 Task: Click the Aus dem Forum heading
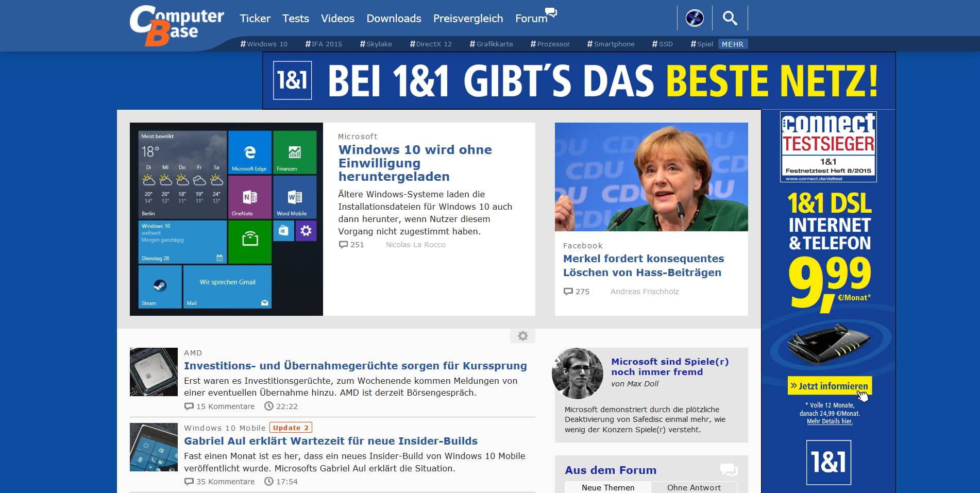tap(611, 470)
